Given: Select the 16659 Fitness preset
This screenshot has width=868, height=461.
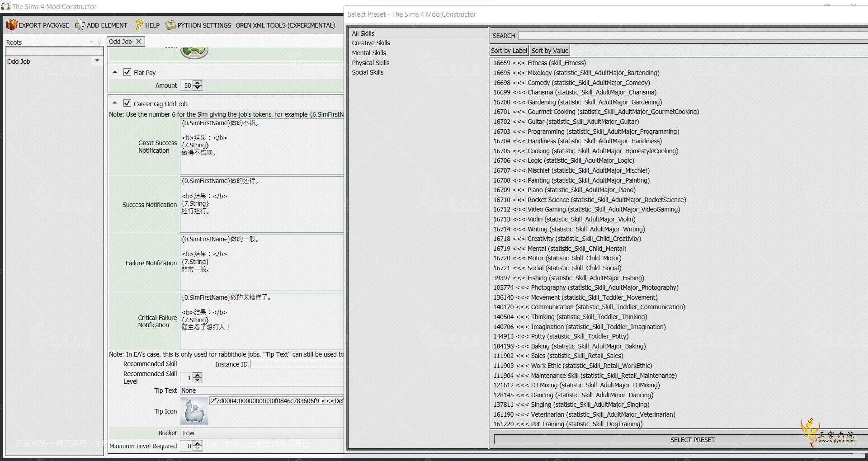Looking at the screenshot, I should point(539,63).
